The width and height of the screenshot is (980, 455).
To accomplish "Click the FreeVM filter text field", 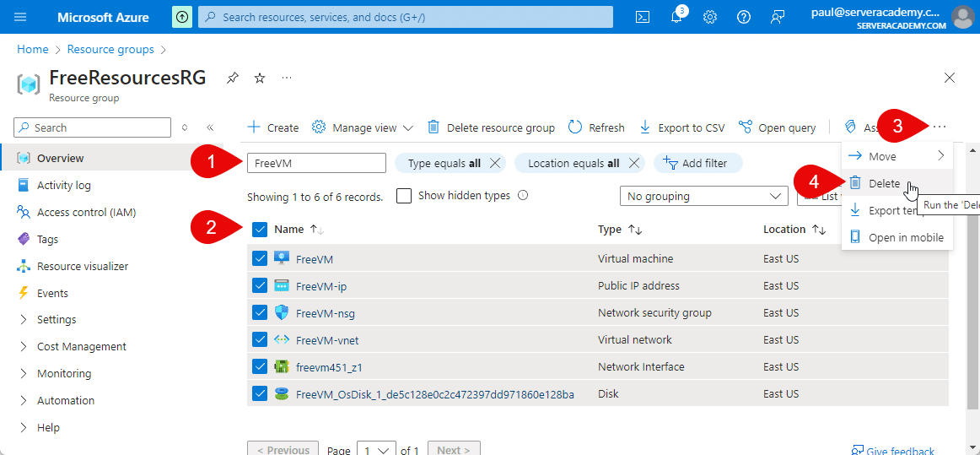I will pyautogui.click(x=315, y=163).
